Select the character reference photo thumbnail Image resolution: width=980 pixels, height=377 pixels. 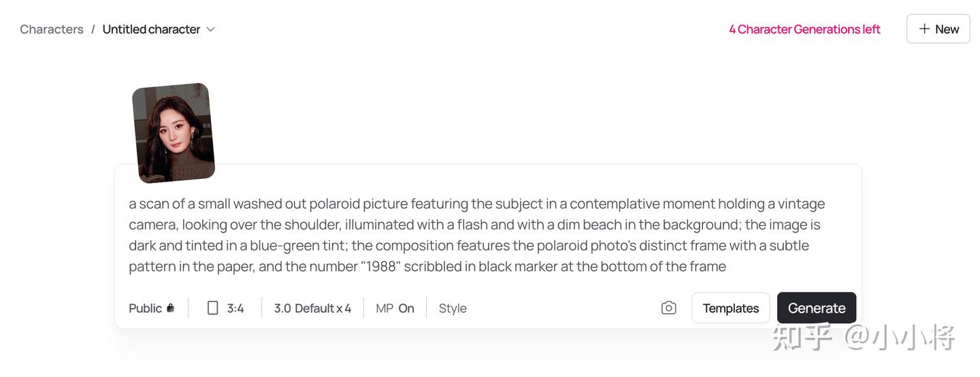point(174,133)
